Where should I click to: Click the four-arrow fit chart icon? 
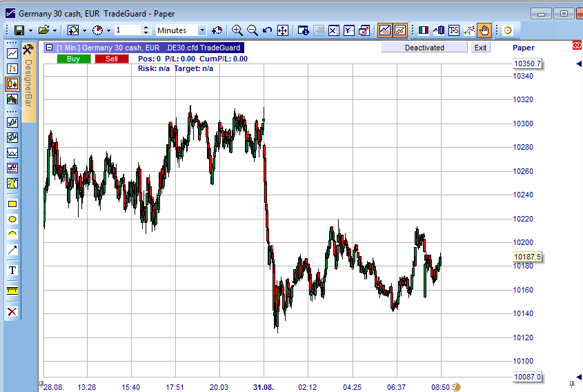click(283, 30)
